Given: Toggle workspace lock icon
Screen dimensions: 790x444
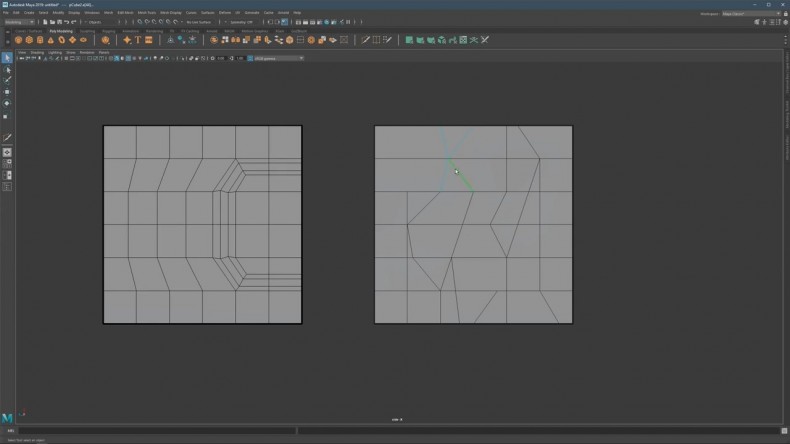Looking at the screenshot, I should [x=785, y=14].
